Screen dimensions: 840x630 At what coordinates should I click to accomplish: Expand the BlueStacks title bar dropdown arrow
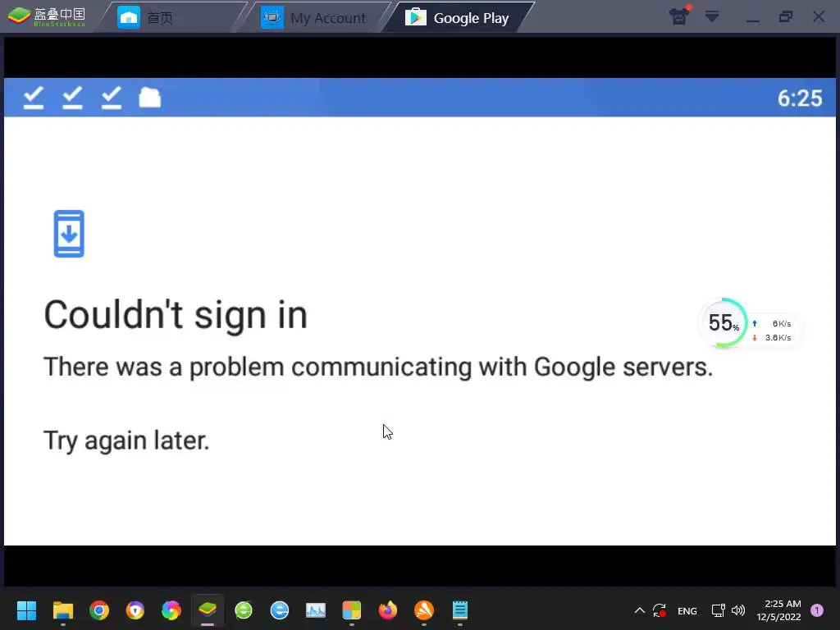[x=712, y=16]
